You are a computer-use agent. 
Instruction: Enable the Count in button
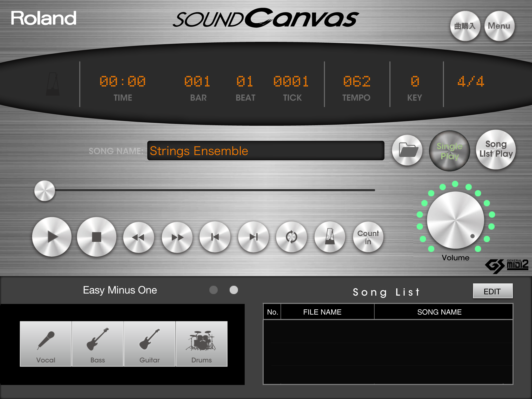[x=368, y=237]
